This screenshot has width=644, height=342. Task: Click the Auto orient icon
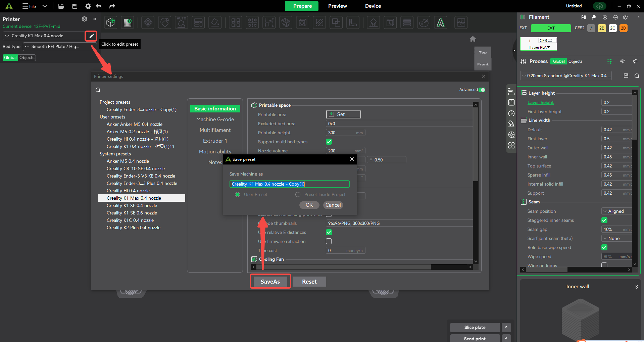[x=182, y=22]
